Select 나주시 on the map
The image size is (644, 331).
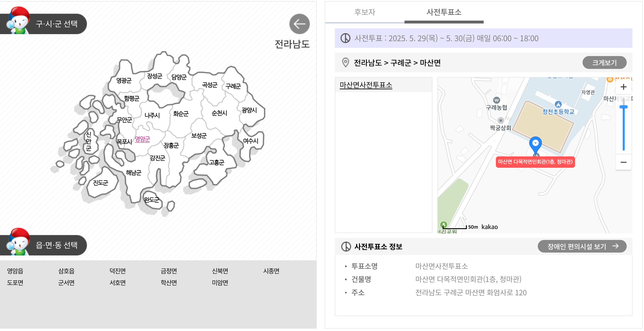[152, 115]
